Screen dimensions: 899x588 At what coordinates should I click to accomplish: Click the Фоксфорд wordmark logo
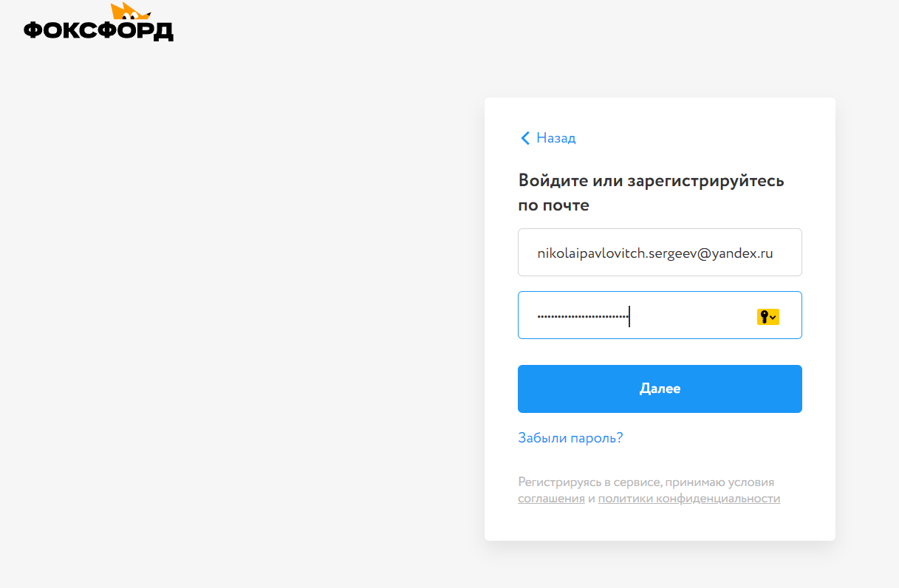tap(98, 30)
